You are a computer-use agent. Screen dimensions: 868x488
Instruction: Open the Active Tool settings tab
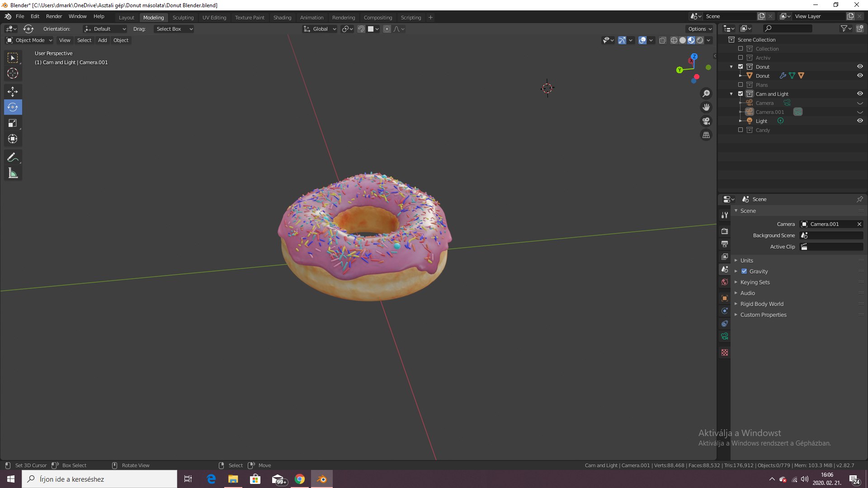coord(725,215)
